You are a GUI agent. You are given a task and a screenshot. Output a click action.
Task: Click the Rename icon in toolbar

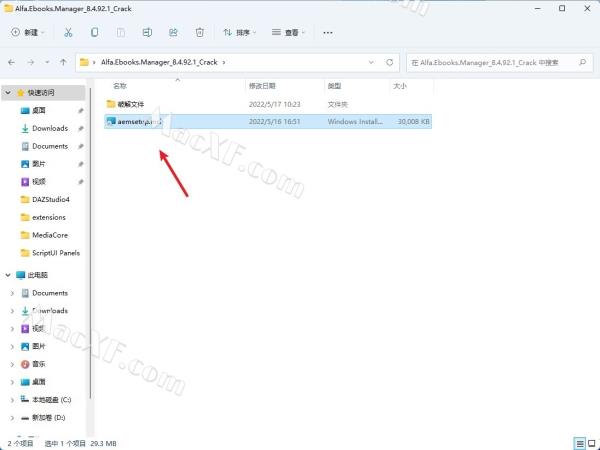(147, 32)
